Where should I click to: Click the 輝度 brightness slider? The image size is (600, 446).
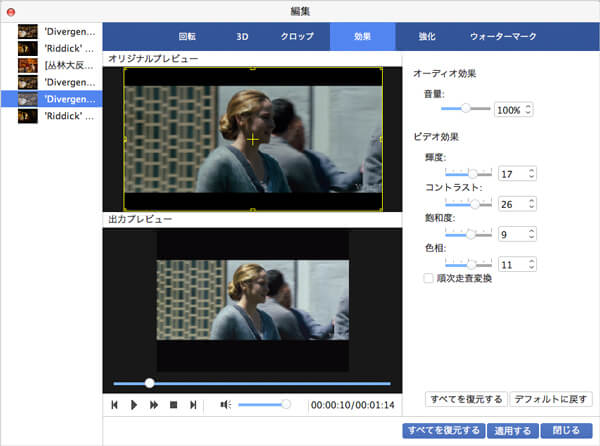tap(468, 174)
